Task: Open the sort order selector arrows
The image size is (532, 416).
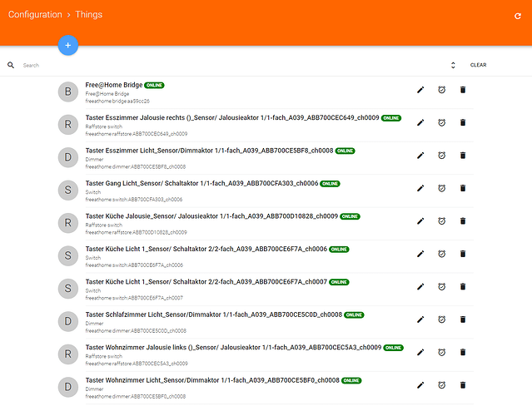Action: (x=453, y=65)
